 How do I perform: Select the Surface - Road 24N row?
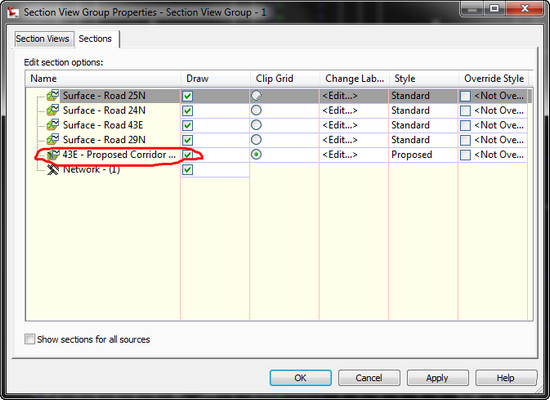pos(104,110)
